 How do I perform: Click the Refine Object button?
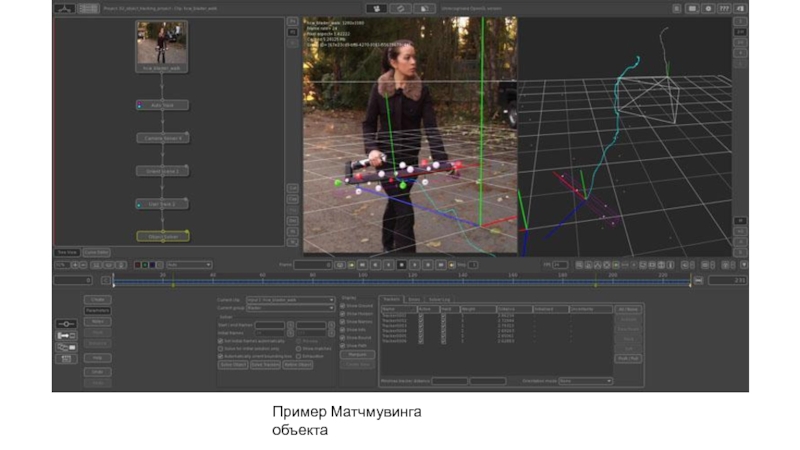point(297,365)
